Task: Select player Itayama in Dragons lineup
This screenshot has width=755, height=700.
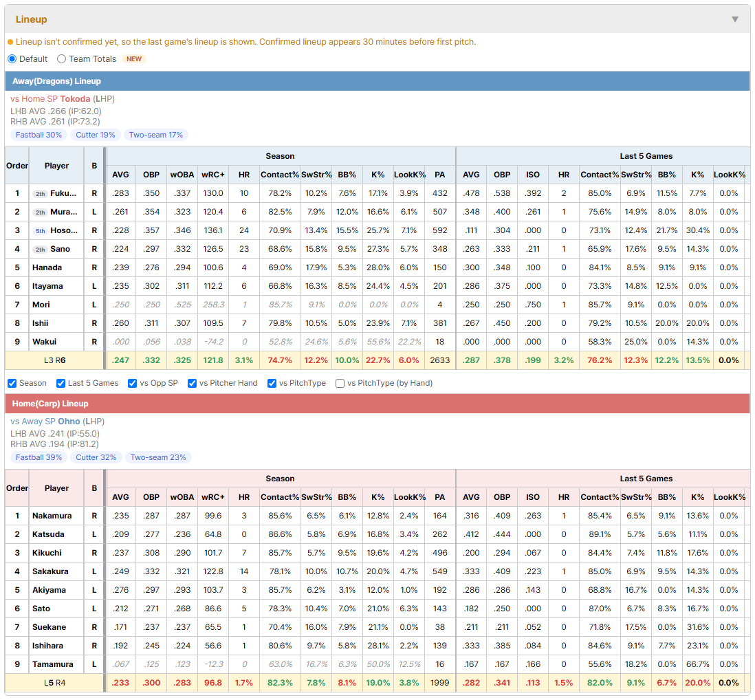Action: coord(47,286)
